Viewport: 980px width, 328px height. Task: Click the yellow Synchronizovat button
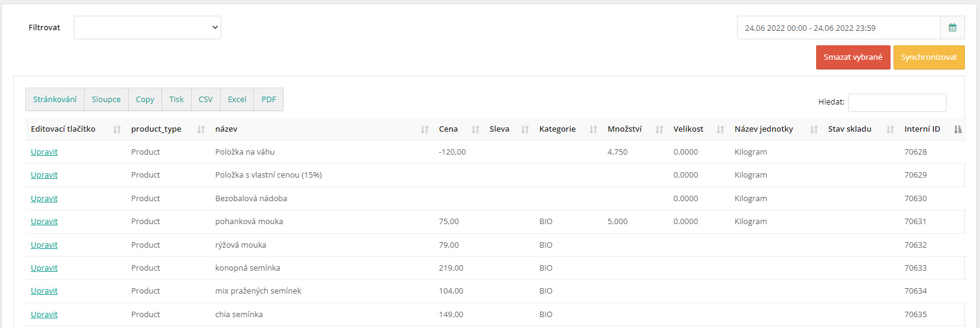coord(929,57)
